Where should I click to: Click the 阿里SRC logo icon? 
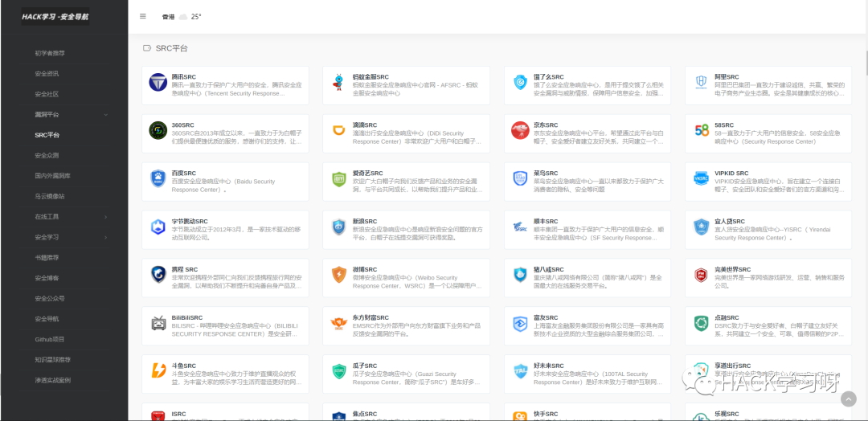pyautogui.click(x=702, y=83)
